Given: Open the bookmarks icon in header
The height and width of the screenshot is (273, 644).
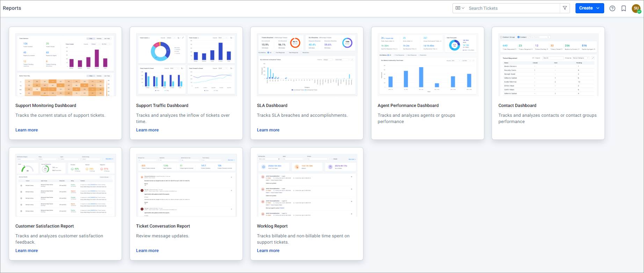Looking at the screenshot, I should pyautogui.click(x=624, y=8).
